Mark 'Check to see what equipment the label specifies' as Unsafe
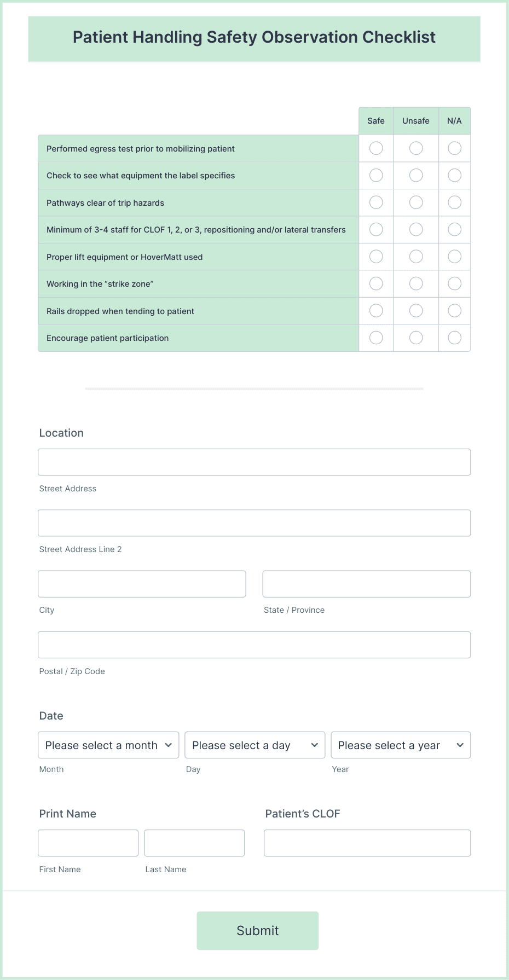The width and height of the screenshot is (509, 980). [x=415, y=175]
